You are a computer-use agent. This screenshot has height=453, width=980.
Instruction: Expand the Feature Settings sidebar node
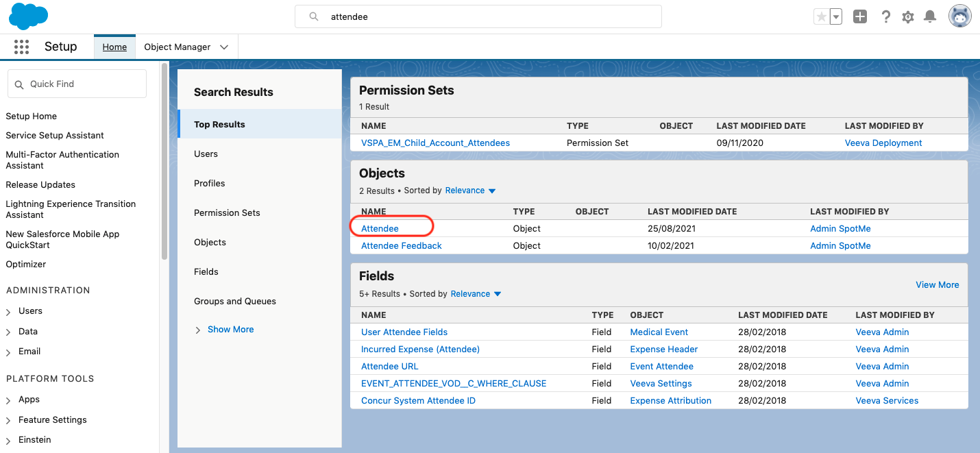(8, 421)
